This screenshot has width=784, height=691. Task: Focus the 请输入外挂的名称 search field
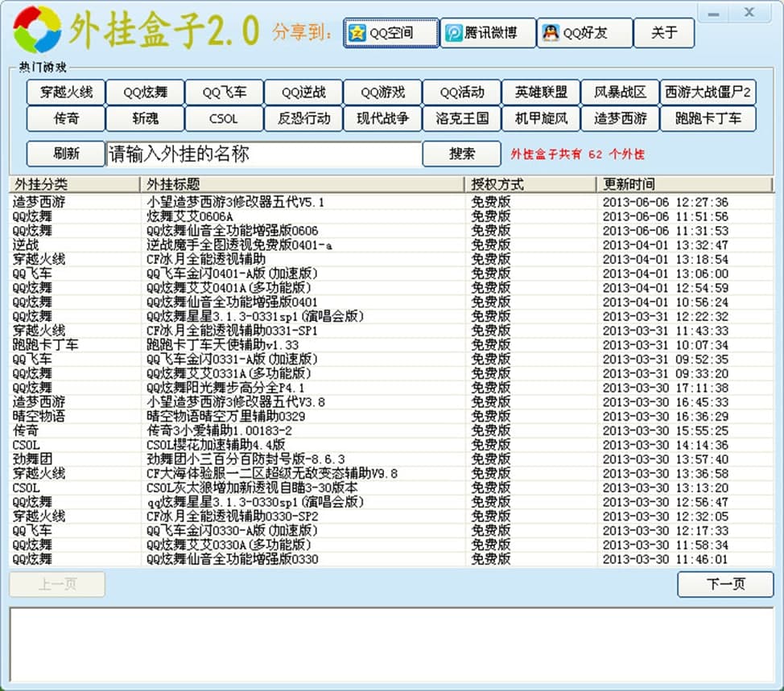coord(263,154)
